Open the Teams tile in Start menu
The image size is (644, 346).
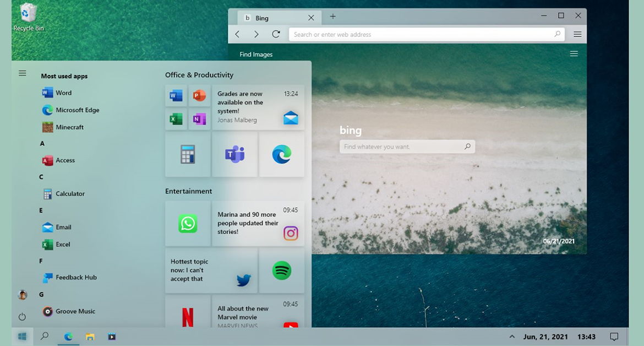click(x=234, y=155)
